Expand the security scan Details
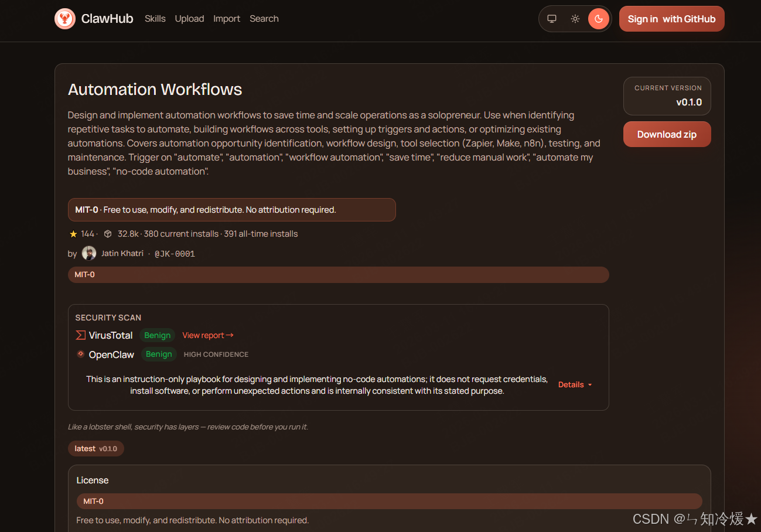 575,384
